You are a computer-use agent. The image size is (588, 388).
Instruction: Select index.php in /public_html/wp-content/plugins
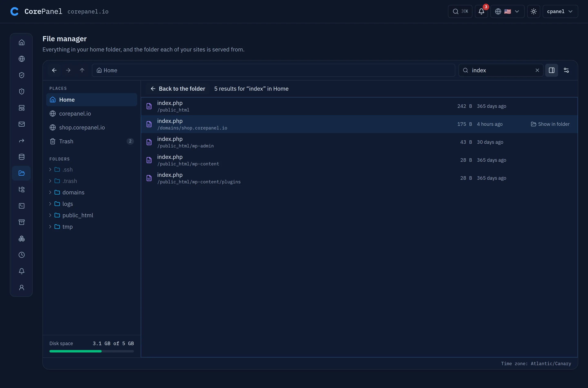[x=359, y=178]
